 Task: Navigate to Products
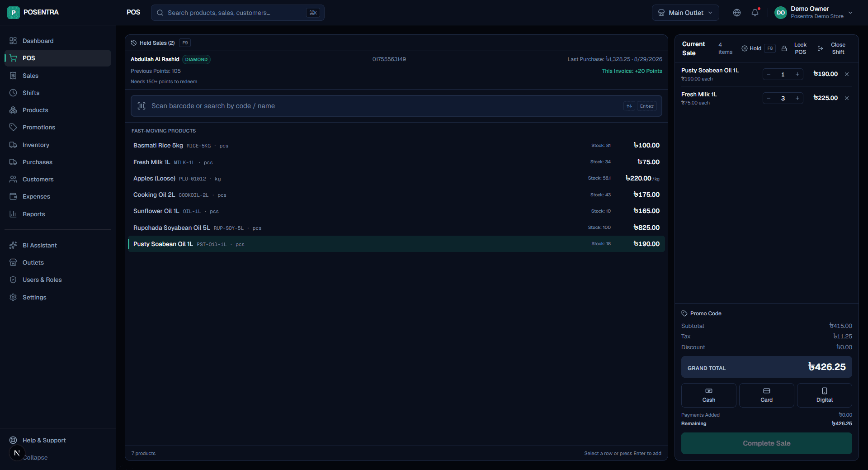(x=58, y=110)
